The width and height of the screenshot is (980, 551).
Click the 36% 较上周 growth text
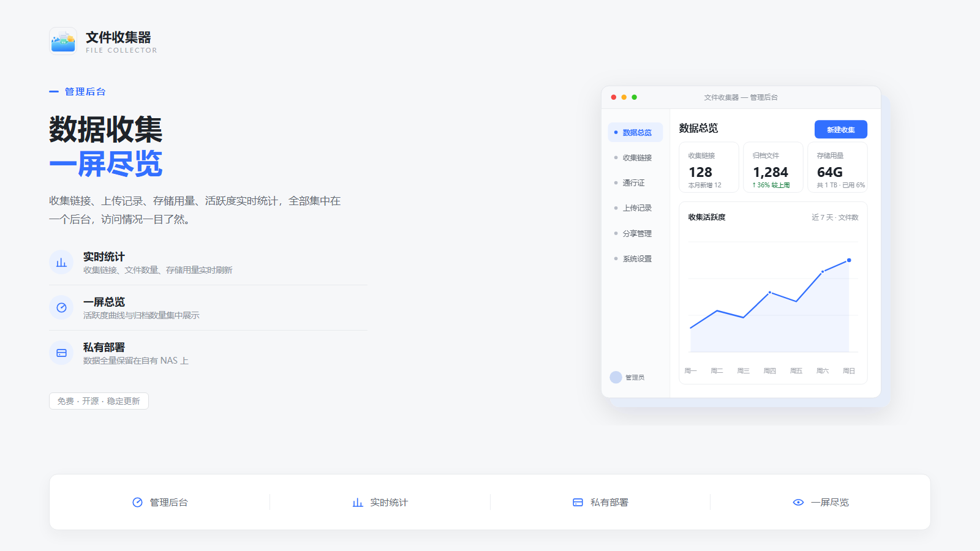(771, 185)
